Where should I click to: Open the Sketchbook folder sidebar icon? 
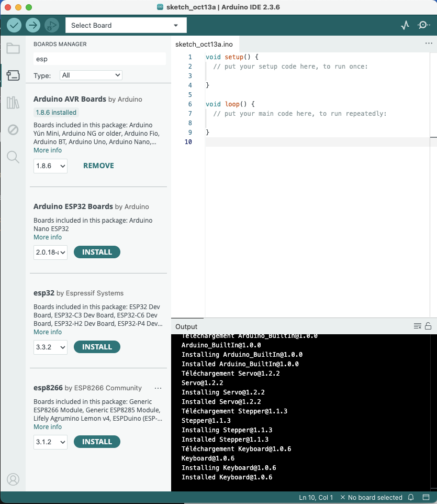click(x=13, y=49)
